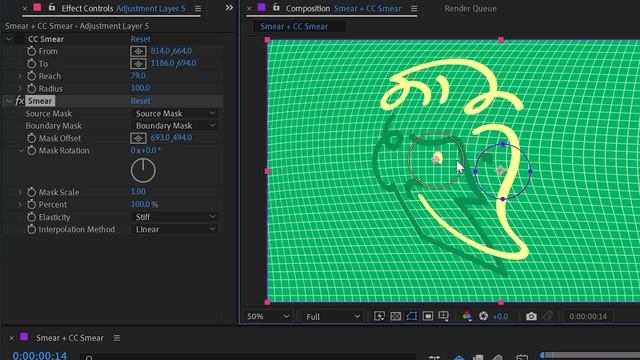Expand the Percent property
This screenshot has height=360, width=640.
20,204
